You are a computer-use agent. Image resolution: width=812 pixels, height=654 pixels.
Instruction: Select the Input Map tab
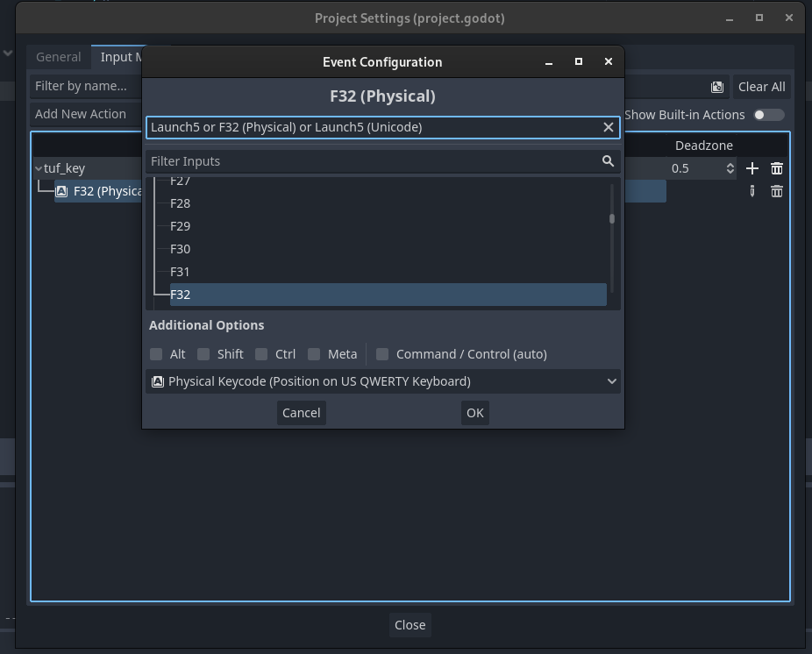[118, 56]
